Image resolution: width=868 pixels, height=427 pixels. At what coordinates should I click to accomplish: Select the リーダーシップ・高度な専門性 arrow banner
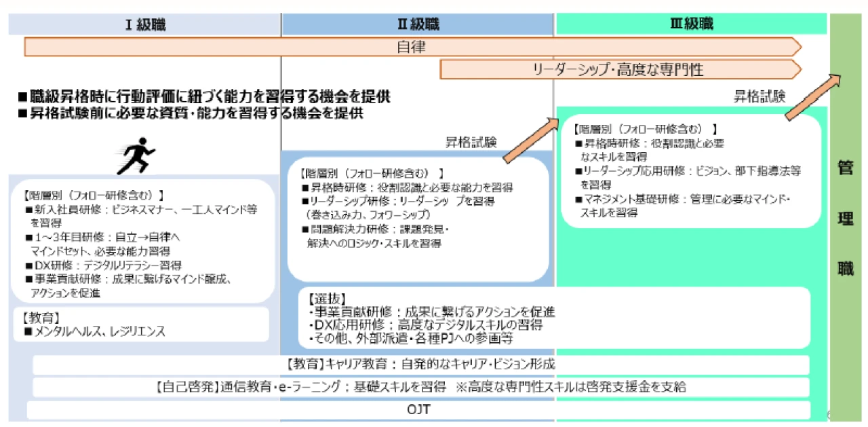tap(620, 69)
